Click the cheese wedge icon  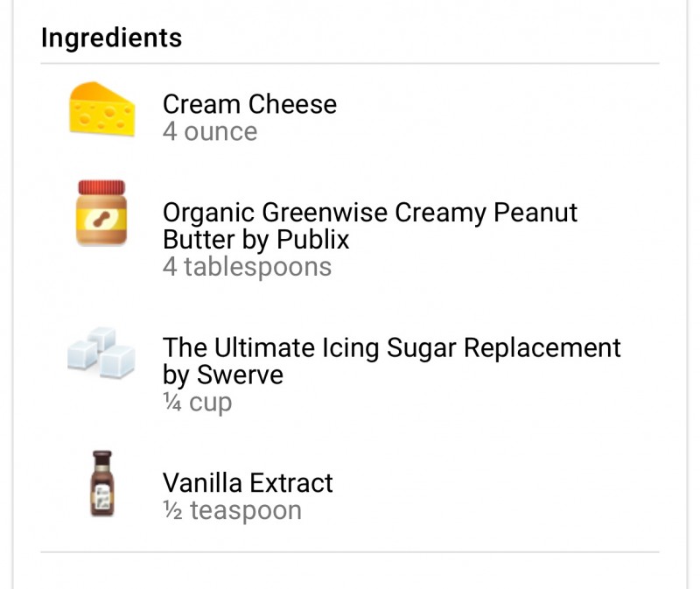[x=102, y=109]
